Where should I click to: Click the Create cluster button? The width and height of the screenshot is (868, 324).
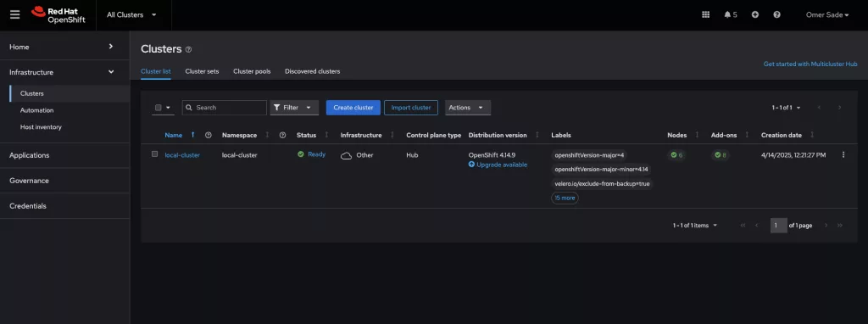[x=353, y=108]
